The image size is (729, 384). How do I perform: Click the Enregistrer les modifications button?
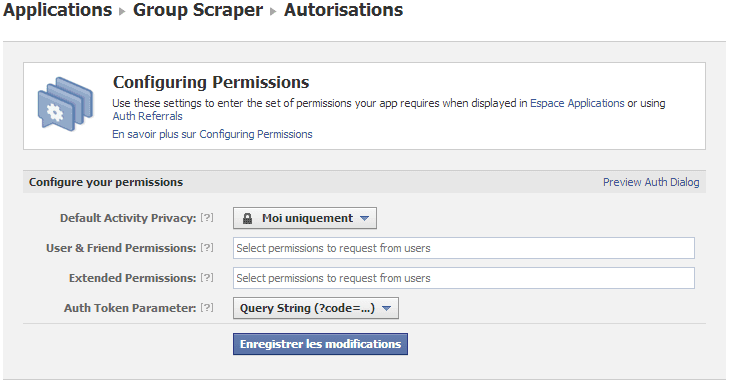(320, 344)
